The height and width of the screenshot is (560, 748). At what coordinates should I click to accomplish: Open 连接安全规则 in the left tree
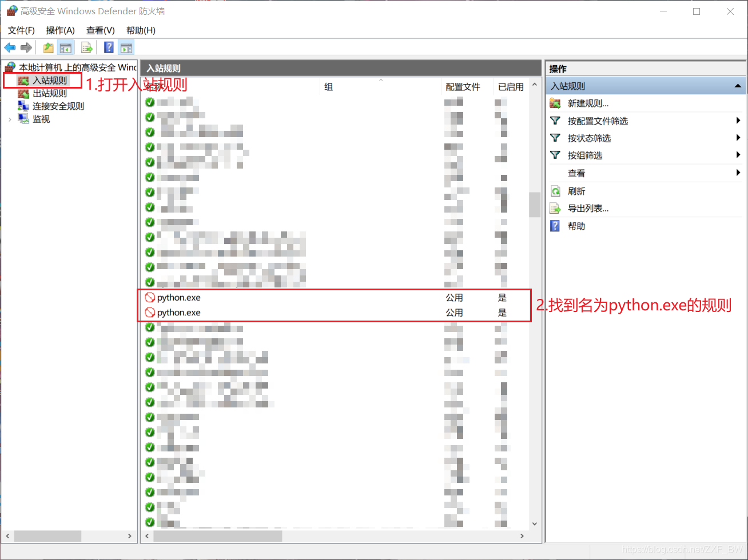coord(58,106)
